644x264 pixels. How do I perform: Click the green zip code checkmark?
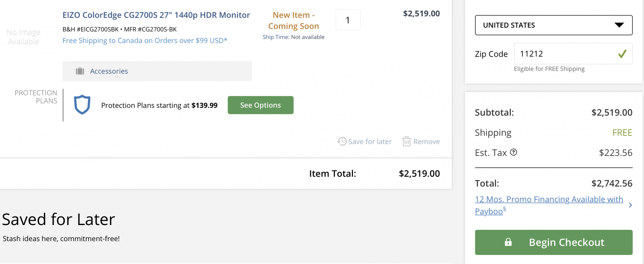pos(622,54)
